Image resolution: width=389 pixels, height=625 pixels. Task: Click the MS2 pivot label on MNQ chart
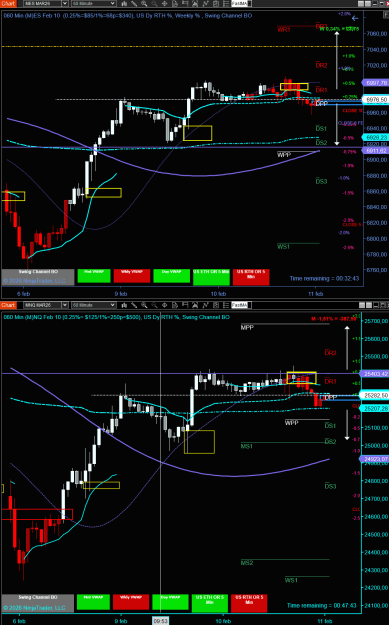point(247,562)
